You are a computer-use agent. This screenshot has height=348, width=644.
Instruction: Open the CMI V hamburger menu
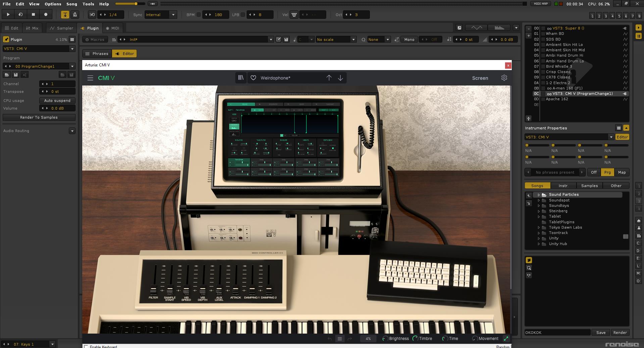[90, 78]
